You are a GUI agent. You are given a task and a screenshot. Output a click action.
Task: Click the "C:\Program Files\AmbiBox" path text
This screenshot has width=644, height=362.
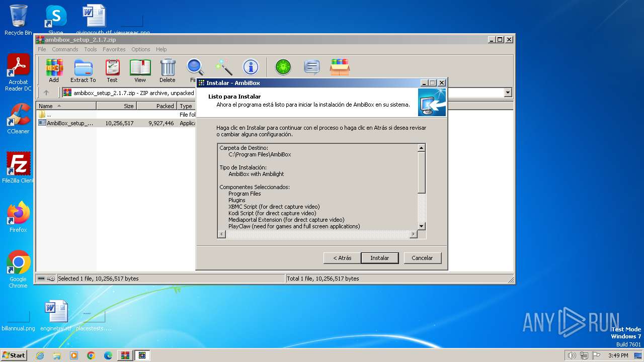[x=260, y=154]
